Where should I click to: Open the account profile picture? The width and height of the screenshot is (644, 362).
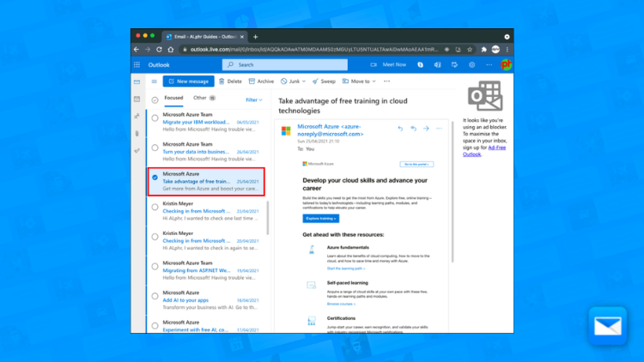[506, 65]
